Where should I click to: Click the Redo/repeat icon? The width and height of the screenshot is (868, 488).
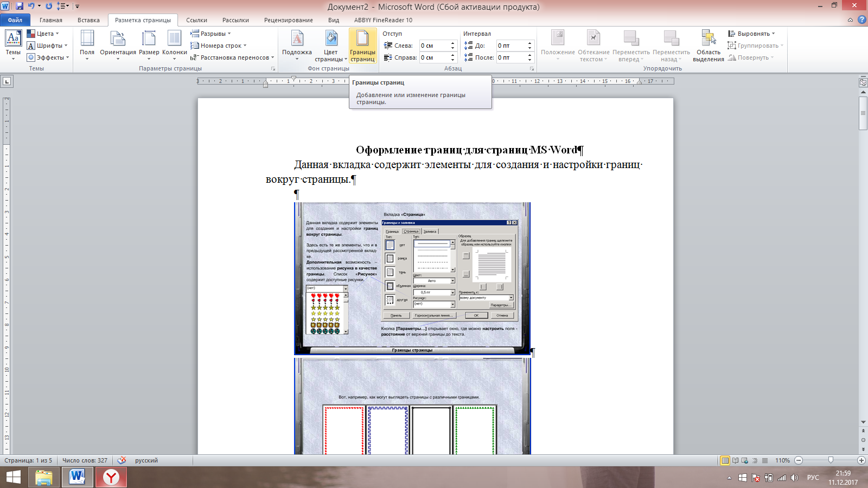[49, 7]
